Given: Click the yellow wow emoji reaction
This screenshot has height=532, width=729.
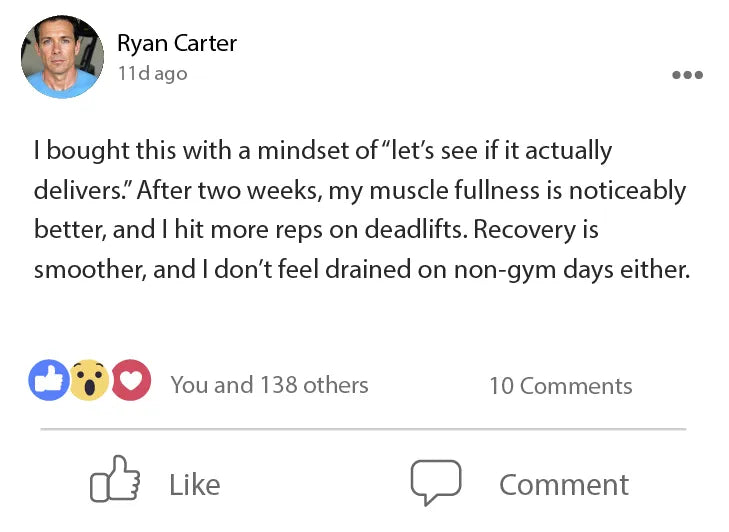Looking at the screenshot, I should point(90,381).
